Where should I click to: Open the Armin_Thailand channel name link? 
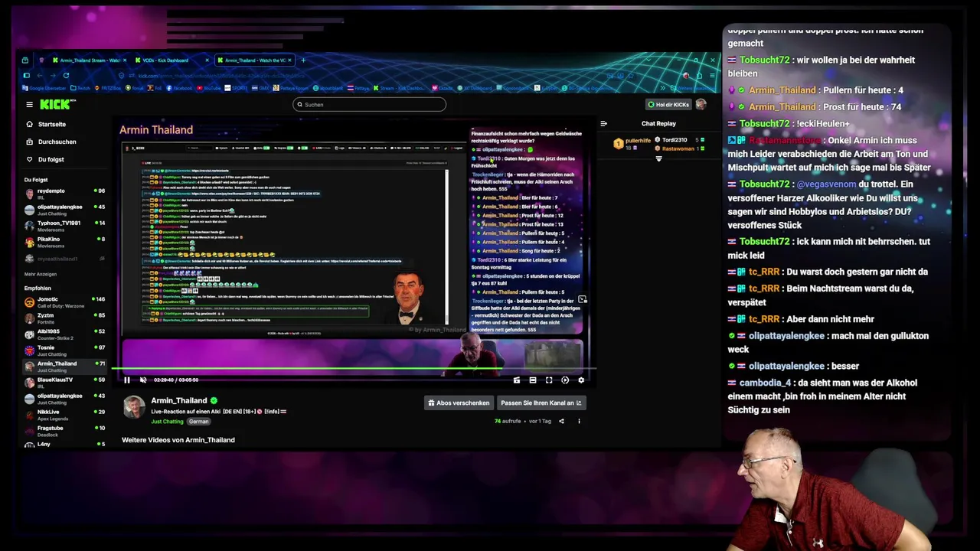(x=179, y=400)
